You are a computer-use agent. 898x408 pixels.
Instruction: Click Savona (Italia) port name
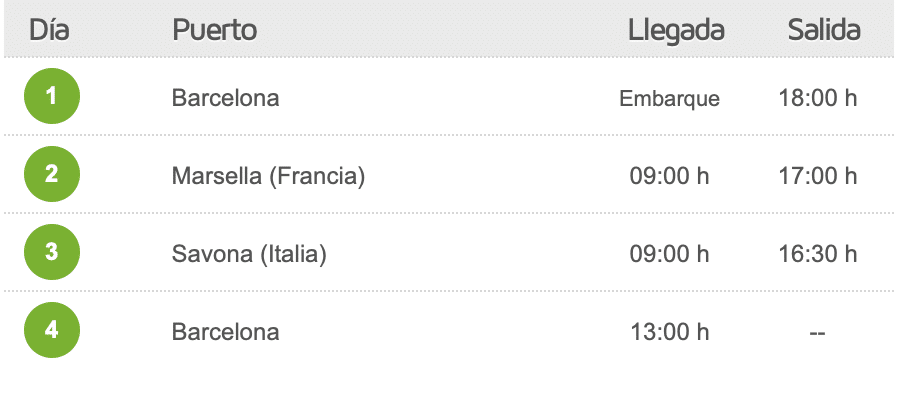249,254
